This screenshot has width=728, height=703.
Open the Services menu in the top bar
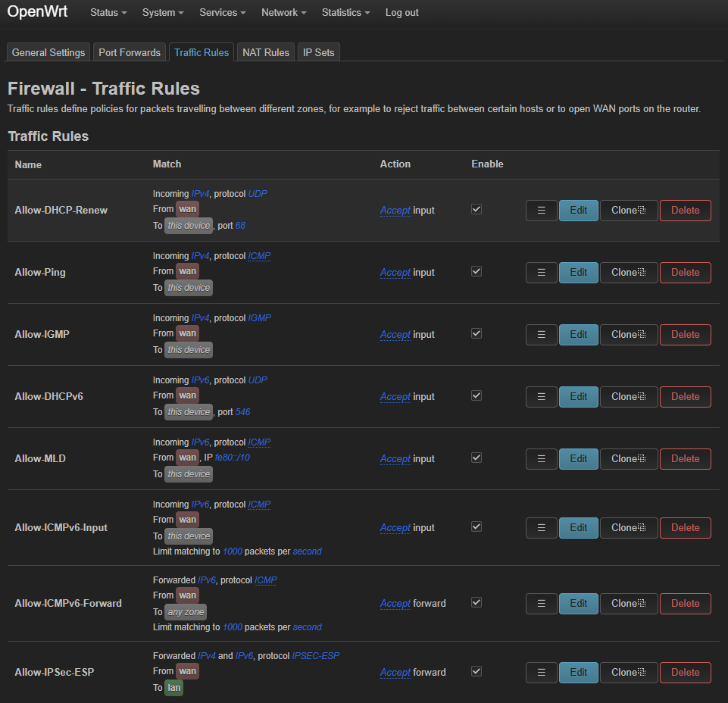[x=223, y=13]
